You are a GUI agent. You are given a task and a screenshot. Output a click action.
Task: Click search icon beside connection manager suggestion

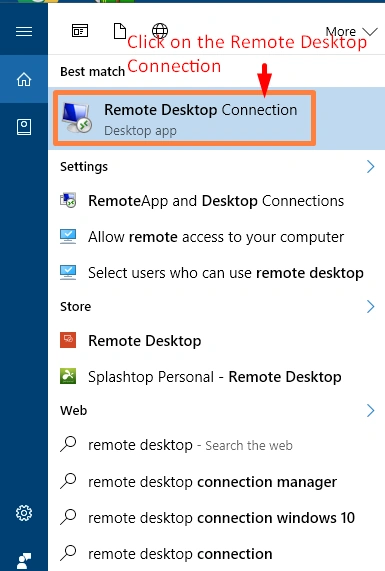click(x=68, y=481)
